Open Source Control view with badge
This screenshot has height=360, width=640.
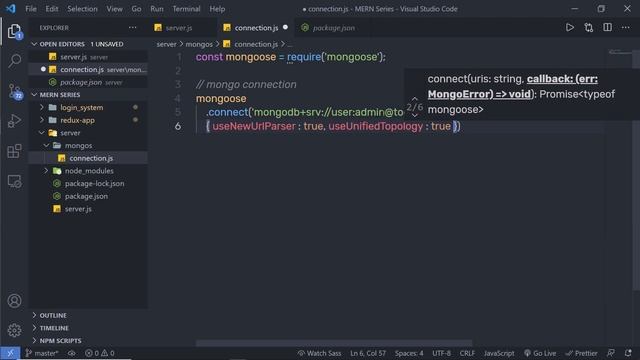[x=15, y=91]
